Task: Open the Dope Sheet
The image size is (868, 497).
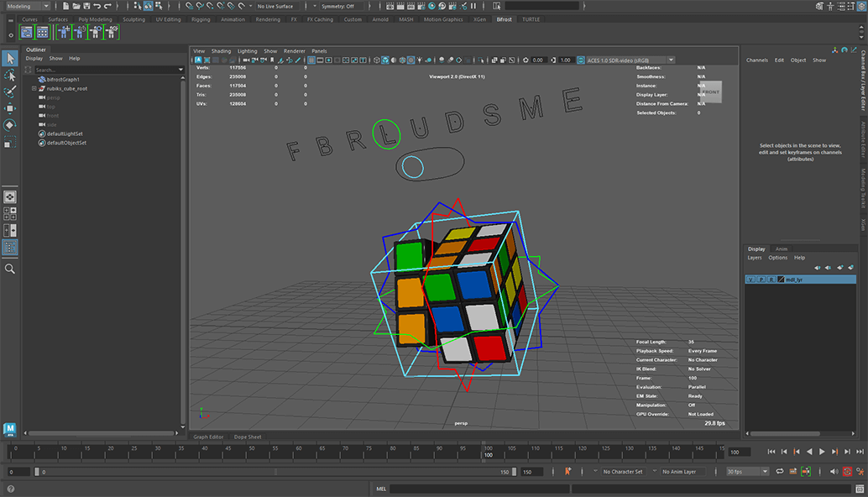Action: tap(248, 437)
